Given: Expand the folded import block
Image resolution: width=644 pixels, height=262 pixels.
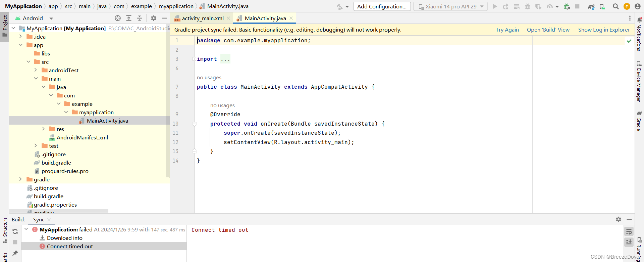Looking at the screenshot, I should 194,59.
